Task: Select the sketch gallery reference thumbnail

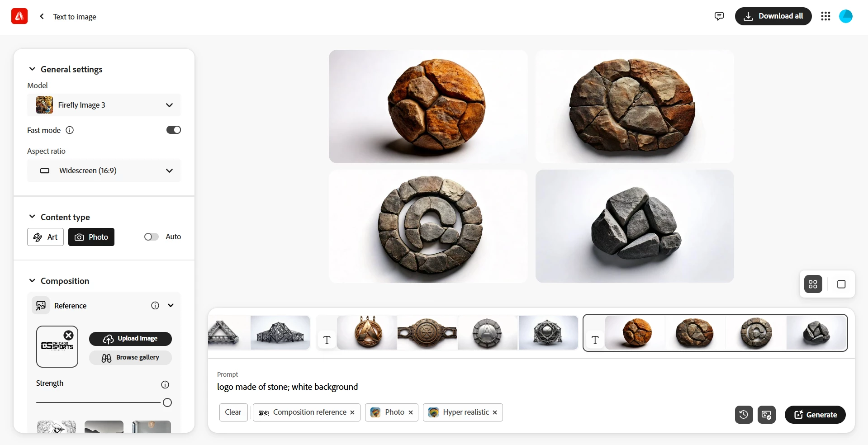Action: click(57, 426)
